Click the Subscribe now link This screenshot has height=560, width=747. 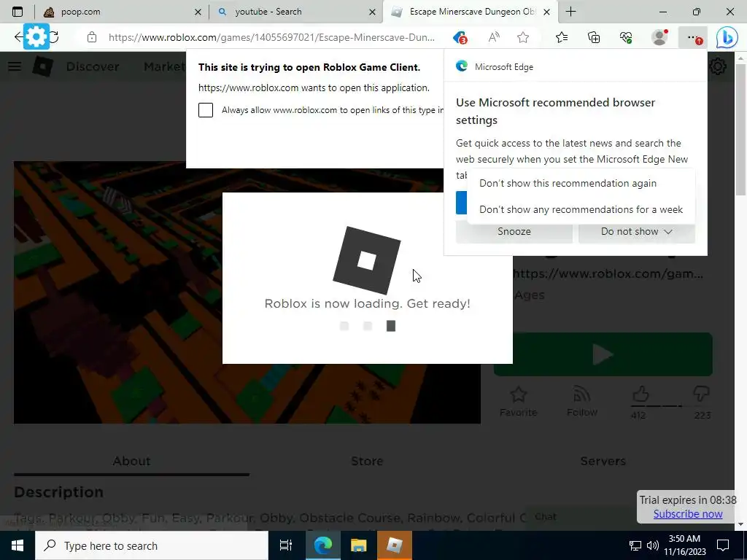pyautogui.click(x=687, y=514)
